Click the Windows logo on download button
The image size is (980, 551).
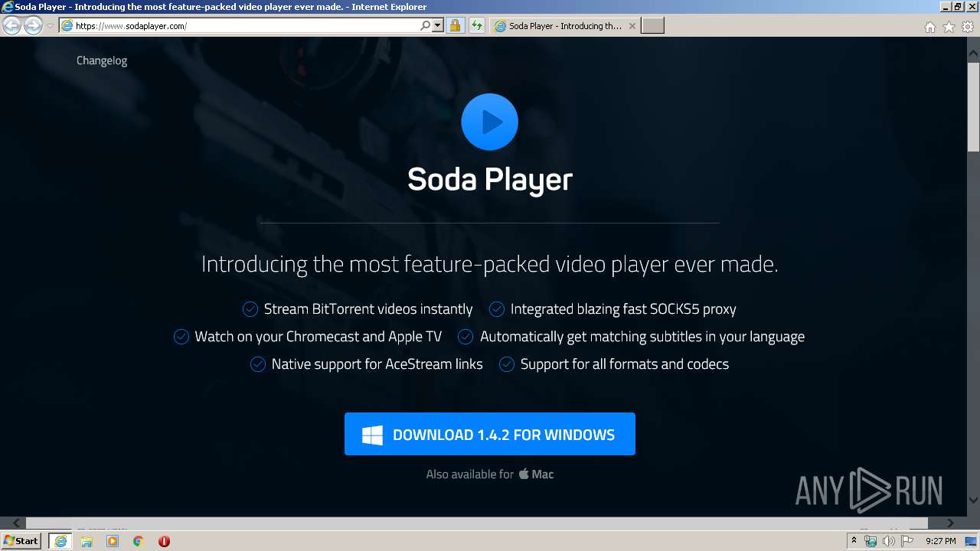[373, 435]
